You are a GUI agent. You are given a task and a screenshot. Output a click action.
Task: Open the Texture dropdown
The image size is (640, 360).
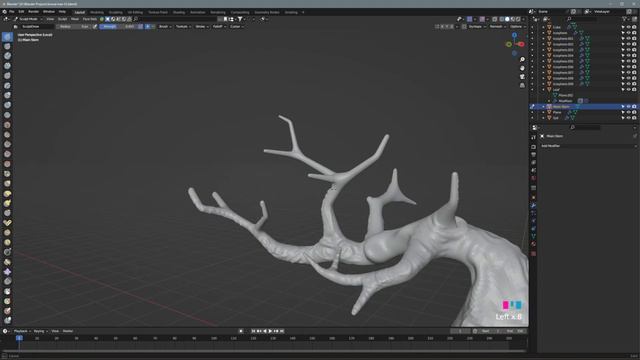tap(183, 27)
